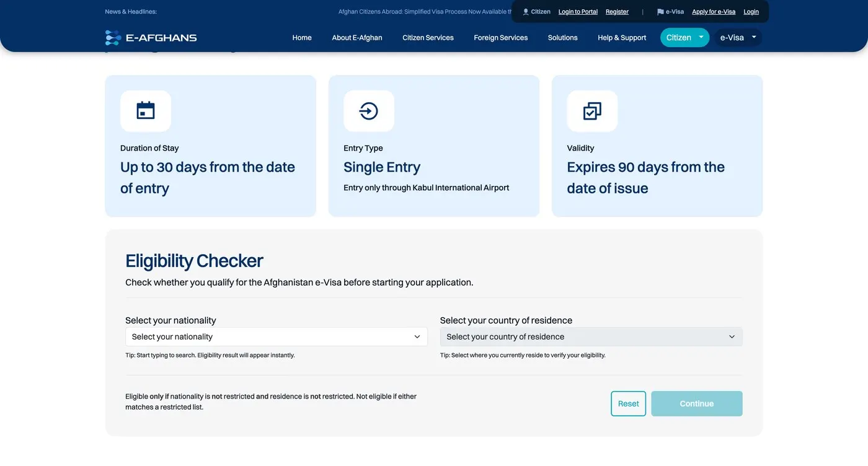Click the Reset button
The image size is (868, 466).
point(628,403)
